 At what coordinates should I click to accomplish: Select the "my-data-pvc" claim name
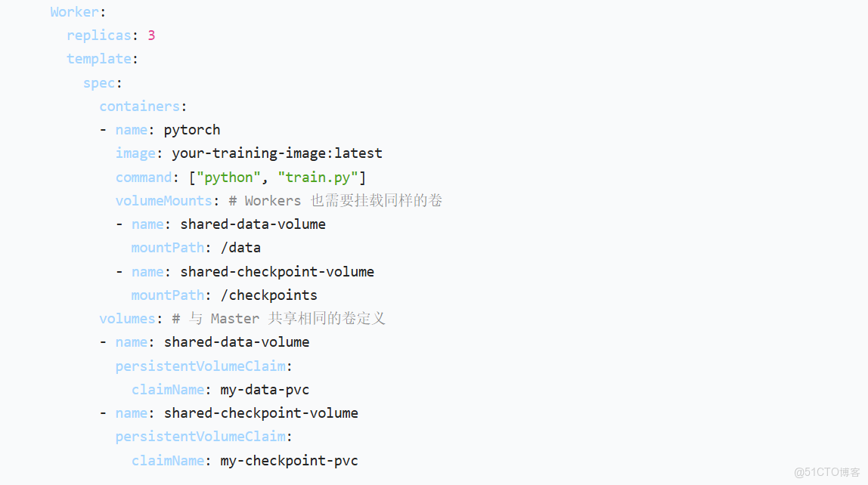[265, 390]
